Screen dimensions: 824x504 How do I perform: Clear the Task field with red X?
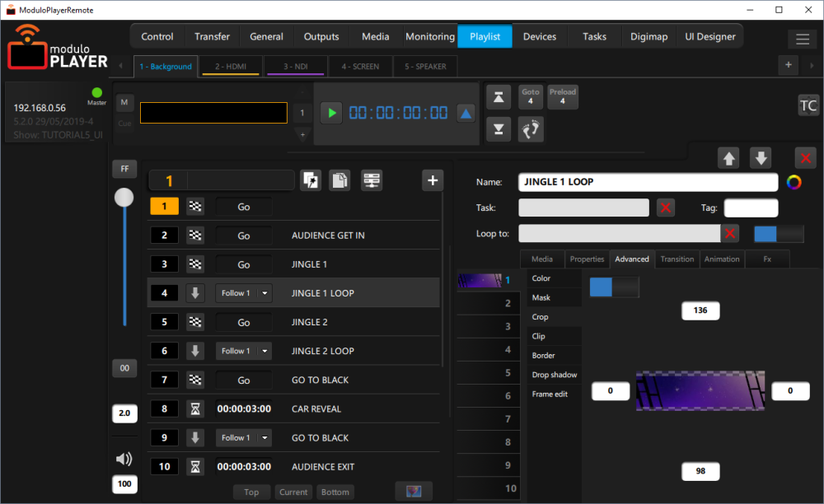point(666,208)
